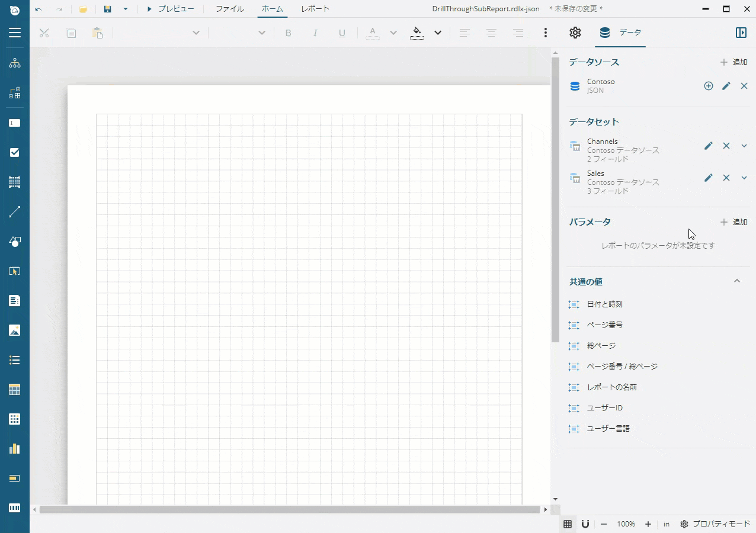Open the properties gear tab
The width and height of the screenshot is (756, 533).
coord(575,33)
